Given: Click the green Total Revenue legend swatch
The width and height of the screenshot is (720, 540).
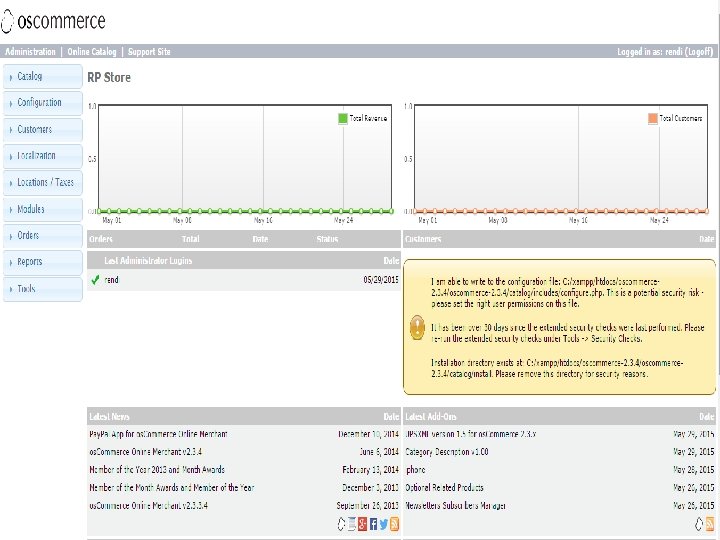Looking at the screenshot, I should tap(343, 118).
